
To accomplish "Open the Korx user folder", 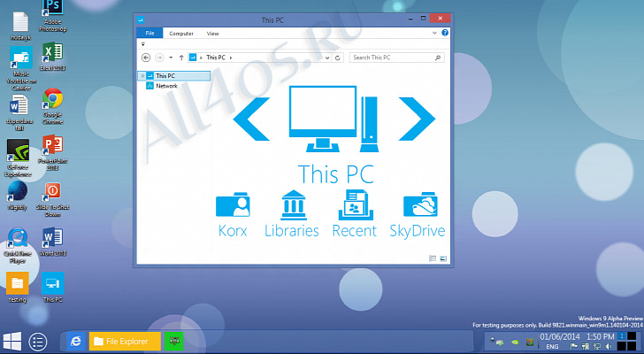I will 233,215.
